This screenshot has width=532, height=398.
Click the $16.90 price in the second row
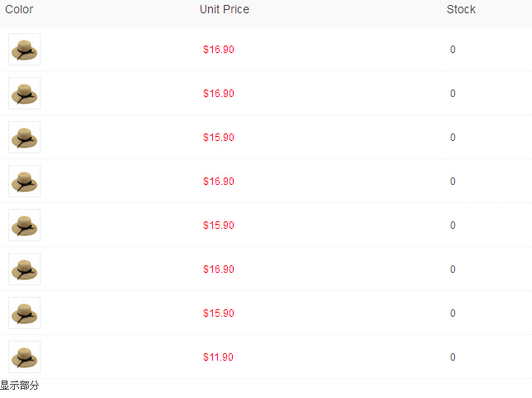[219, 94]
